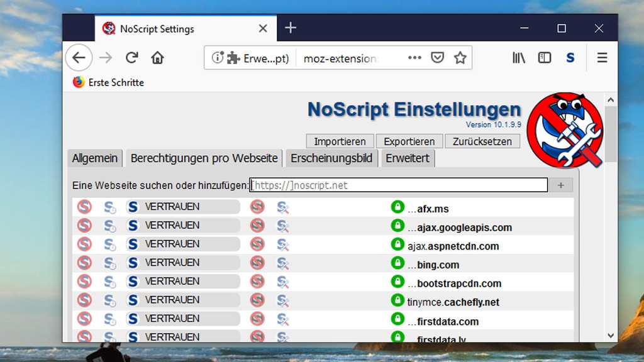Toggle the green lock for ajax.aspnetcdn.com
644x362 pixels.
pos(397,244)
